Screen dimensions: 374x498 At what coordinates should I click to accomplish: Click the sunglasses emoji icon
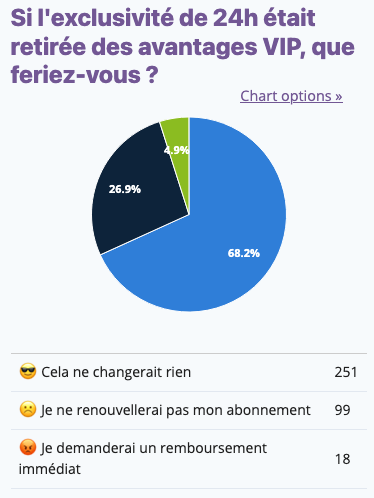click(28, 372)
